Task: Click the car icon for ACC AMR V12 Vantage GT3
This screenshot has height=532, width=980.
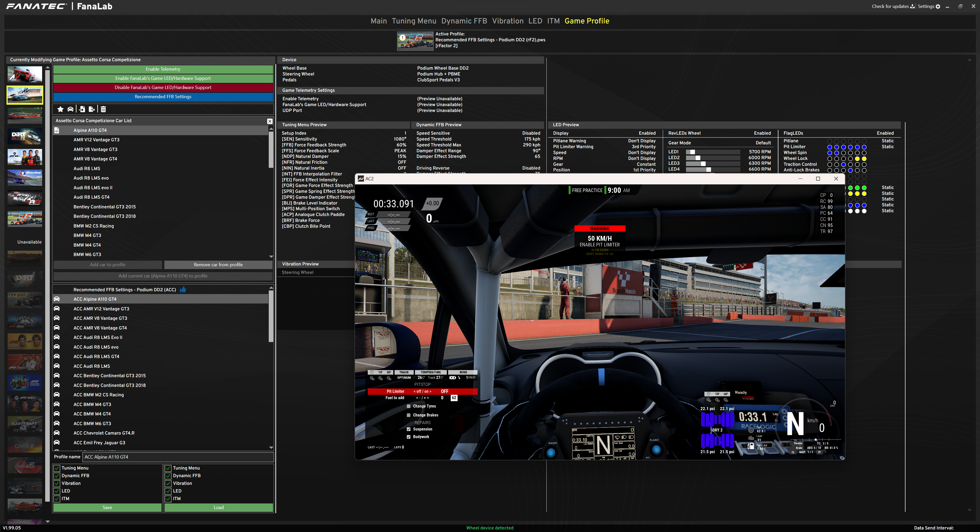Action: click(x=57, y=308)
